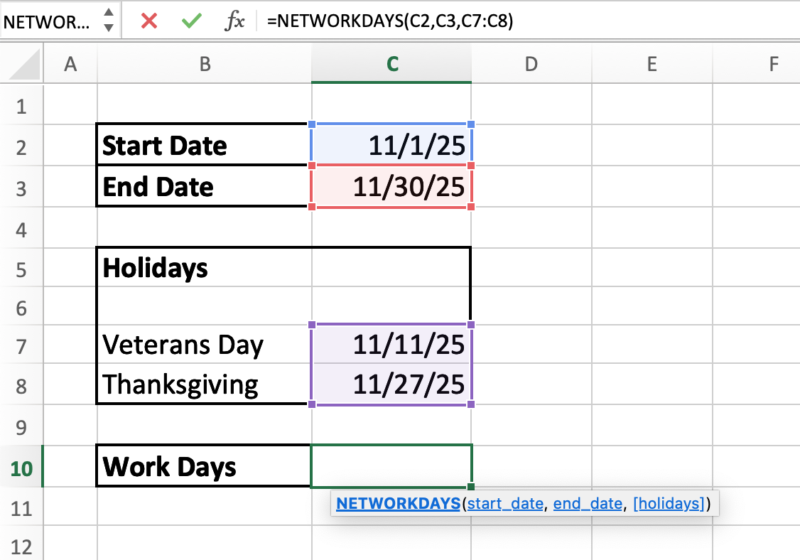Select the Veterans Day date cell
The width and height of the screenshot is (800, 560).
[x=392, y=345]
